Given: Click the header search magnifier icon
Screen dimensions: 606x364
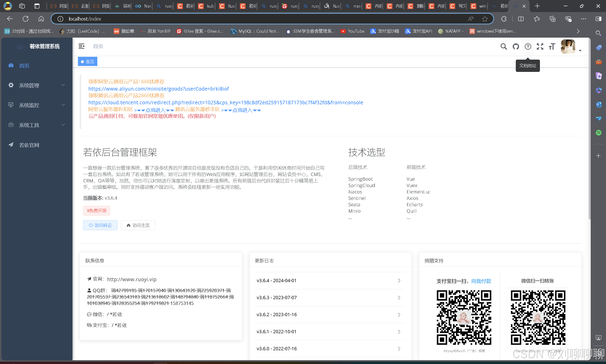Looking at the screenshot, I should coord(503,46).
